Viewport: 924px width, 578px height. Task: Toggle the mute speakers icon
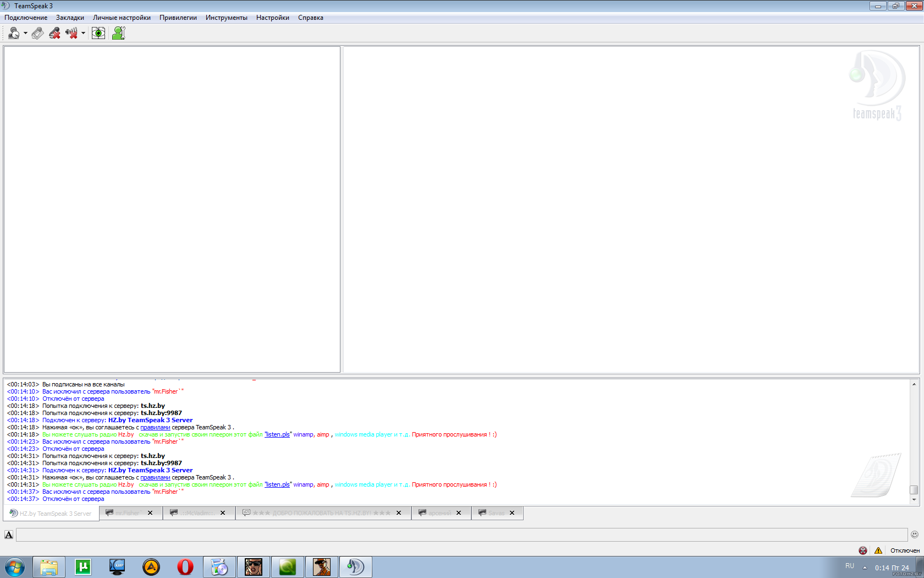tap(71, 33)
